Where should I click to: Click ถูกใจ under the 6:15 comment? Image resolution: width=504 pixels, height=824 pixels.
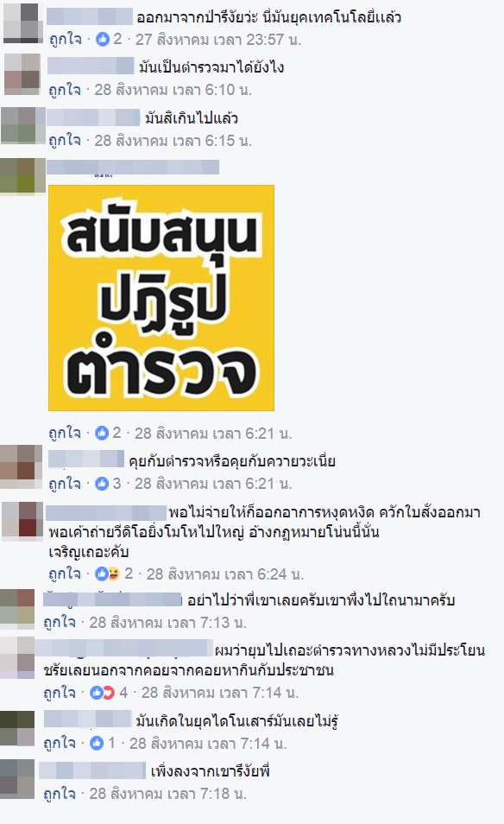click(x=65, y=140)
